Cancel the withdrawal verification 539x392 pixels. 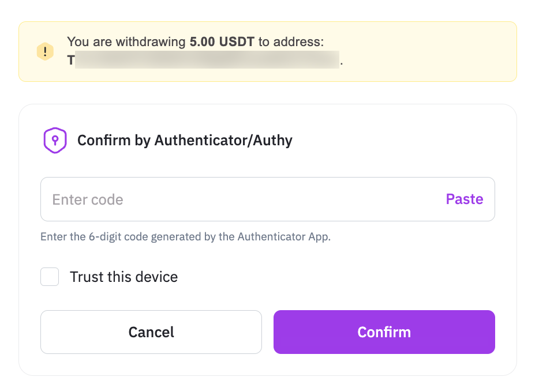pos(151,332)
